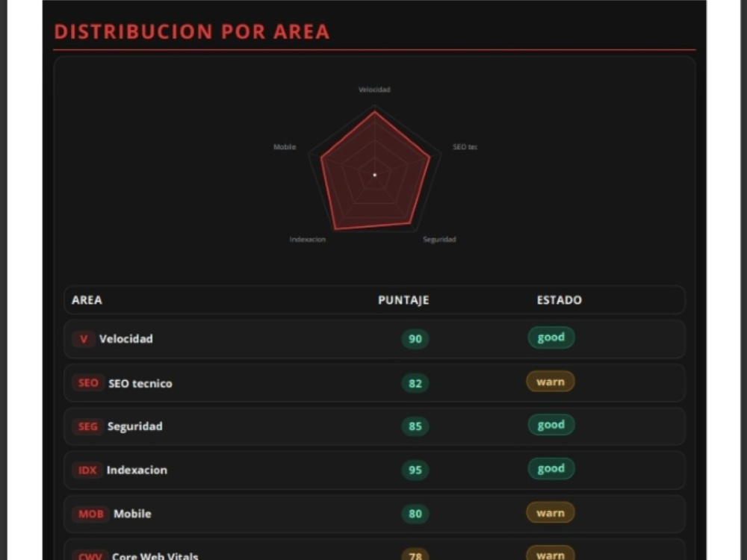The height and width of the screenshot is (560, 747).
Task: Click the score 85 for Seguridad
Action: click(x=415, y=426)
